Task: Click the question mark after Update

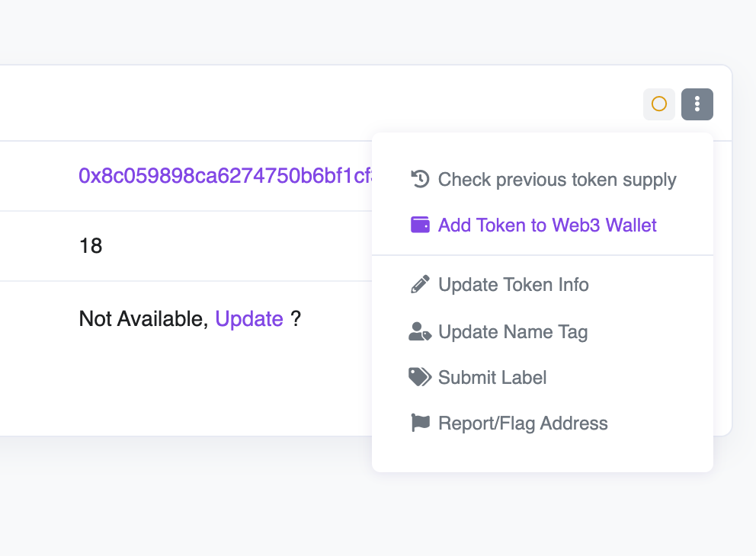Action: pos(296,319)
